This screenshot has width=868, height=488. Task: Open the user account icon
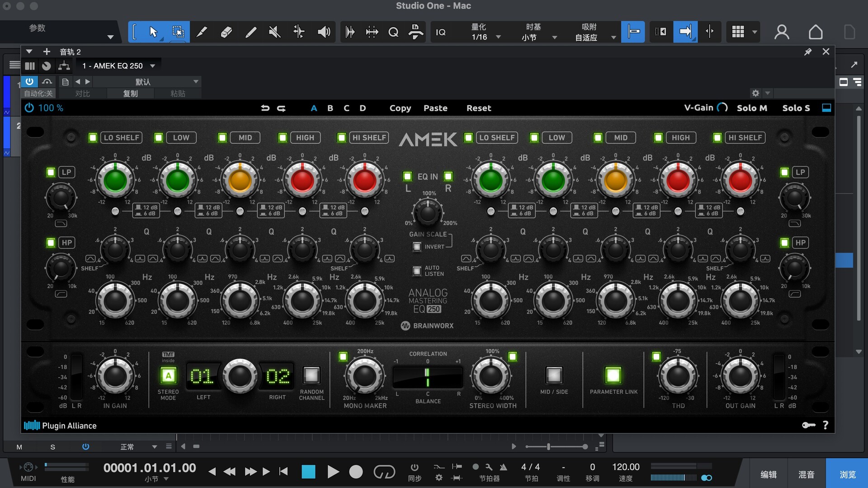pos(782,32)
